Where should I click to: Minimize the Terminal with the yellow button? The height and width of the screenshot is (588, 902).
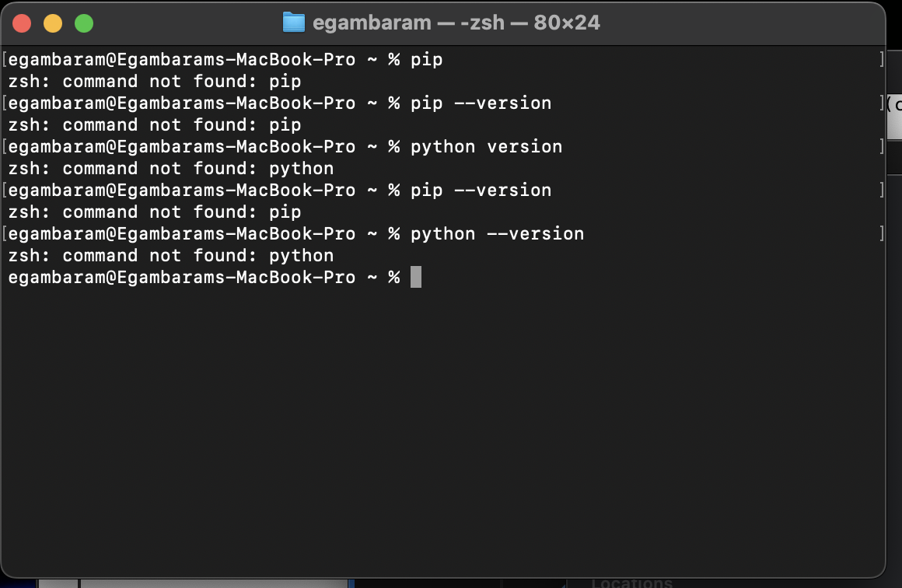tap(53, 23)
